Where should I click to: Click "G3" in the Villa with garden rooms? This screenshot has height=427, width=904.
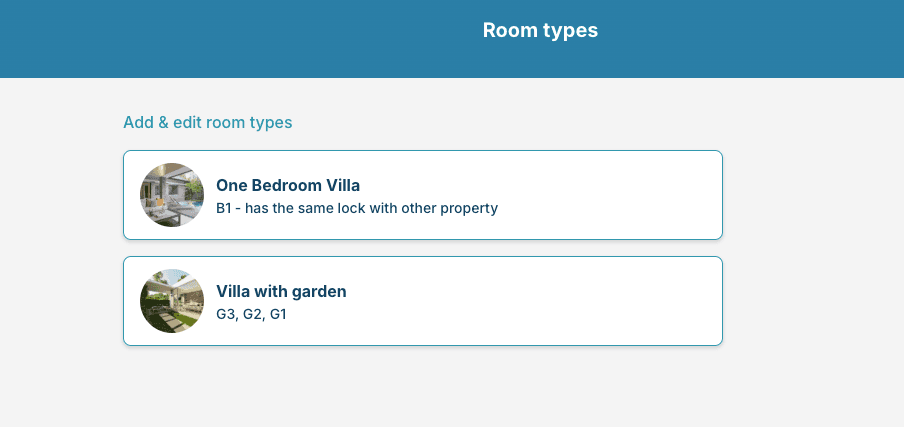pyautogui.click(x=226, y=314)
